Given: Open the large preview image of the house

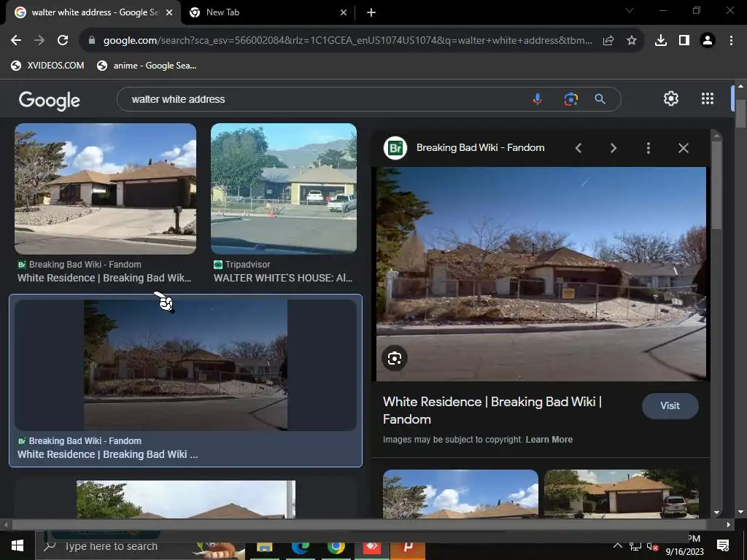Looking at the screenshot, I should pos(541,274).
